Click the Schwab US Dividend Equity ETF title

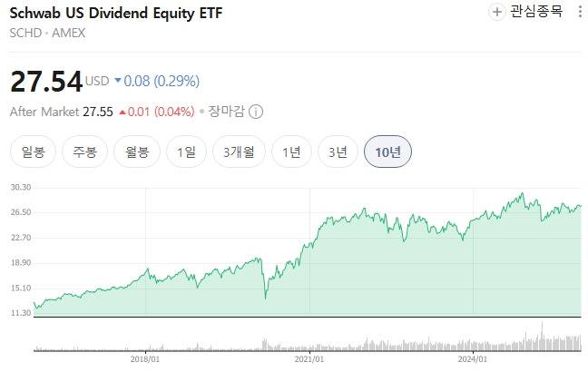click(115, 14)
